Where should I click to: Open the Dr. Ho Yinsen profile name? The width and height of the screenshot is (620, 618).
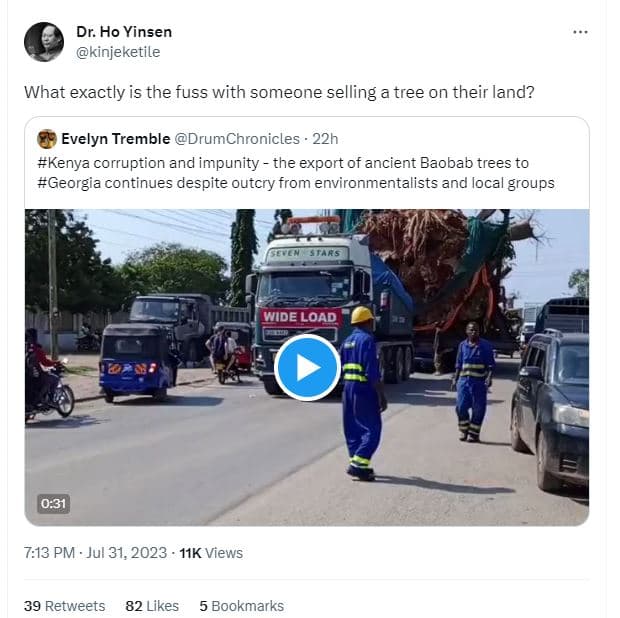point(123,32)
